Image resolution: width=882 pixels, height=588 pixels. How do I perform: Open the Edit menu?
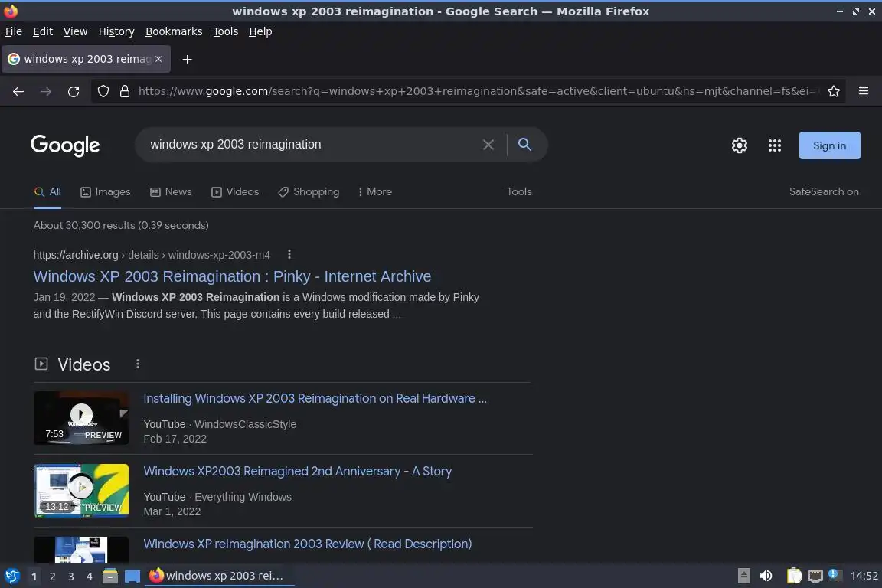[x=43, y=31]
